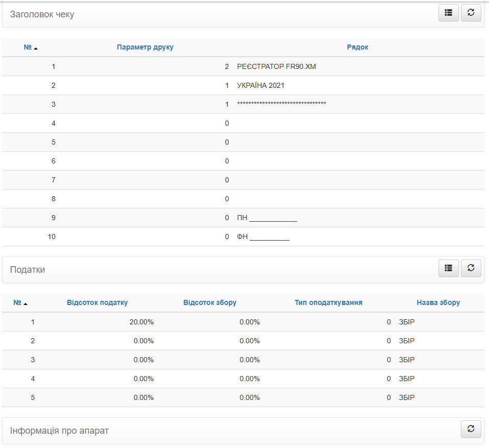
Task: Sort by Параметр друку column
Action: point(145,47)
